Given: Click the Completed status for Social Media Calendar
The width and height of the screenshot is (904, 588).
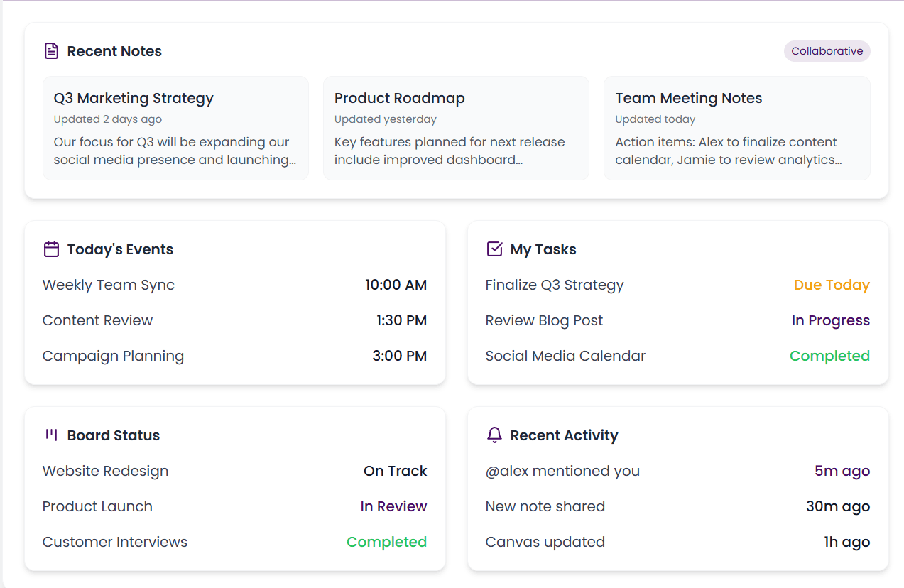Looking at the screenshot, I should tap(829, 356).
